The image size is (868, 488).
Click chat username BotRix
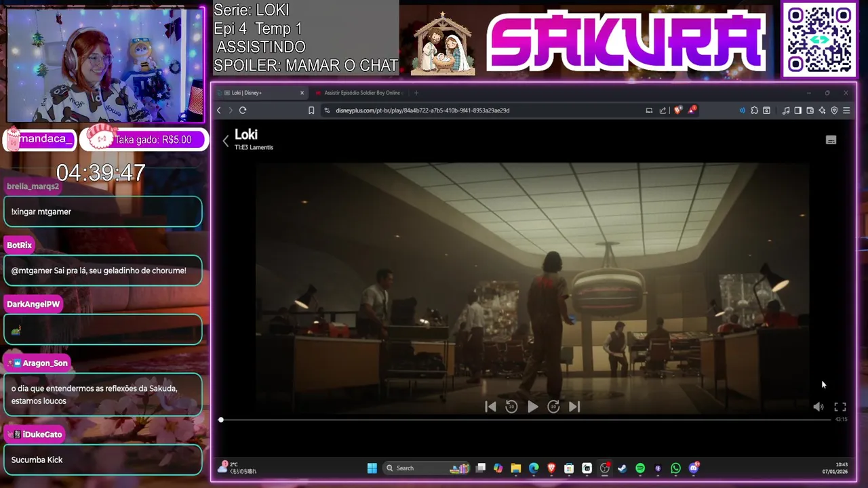[x=20, y=245]
